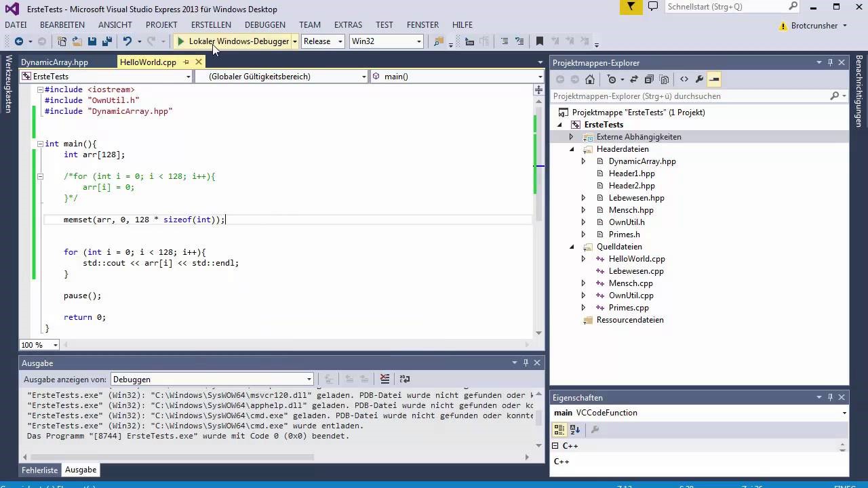
Task: Toggle word wrap in the Ausgabe window
Action: [404, 380]
